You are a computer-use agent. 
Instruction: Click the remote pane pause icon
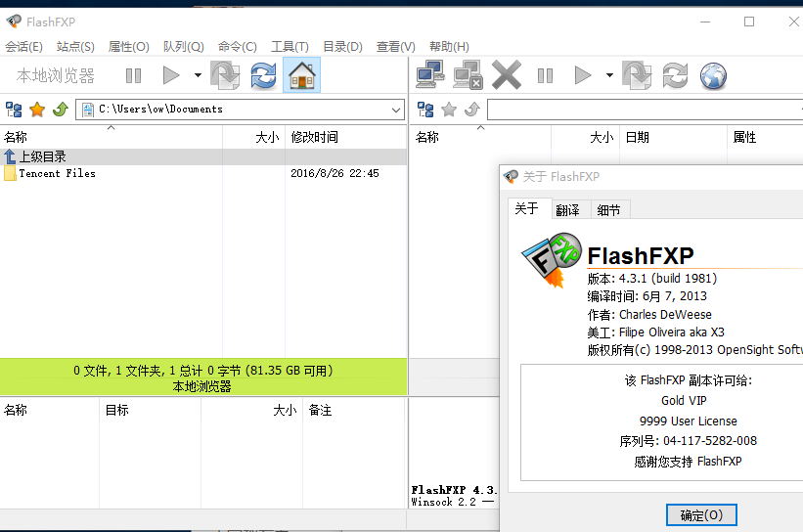546,75
